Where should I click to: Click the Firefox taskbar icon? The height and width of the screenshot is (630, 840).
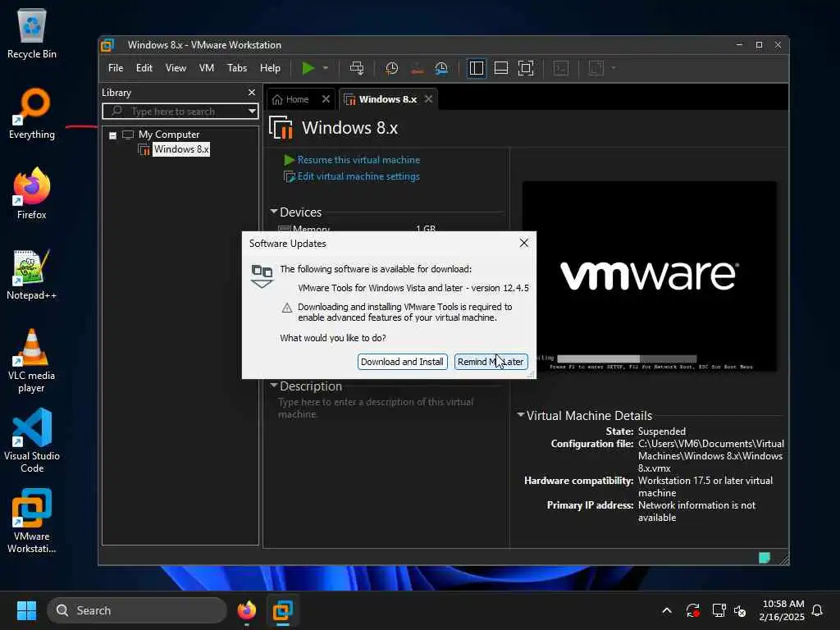pos(246,610)
